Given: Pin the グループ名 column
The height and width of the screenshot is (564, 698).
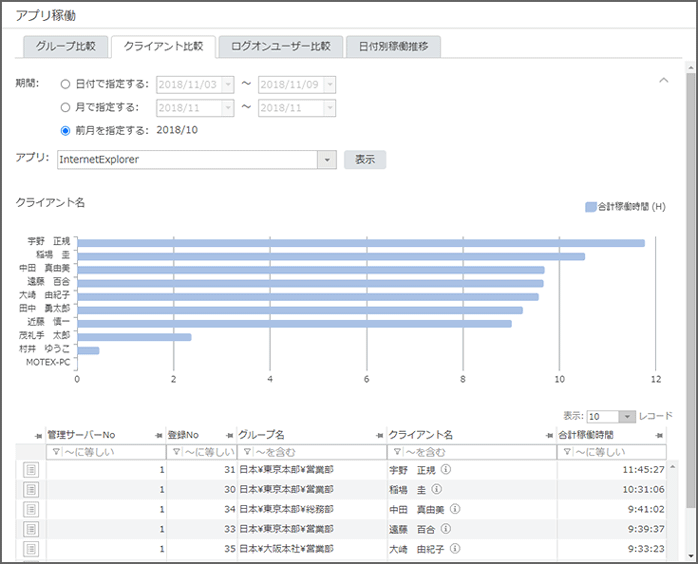Looking at the screenshot, I should click(379, 435).
